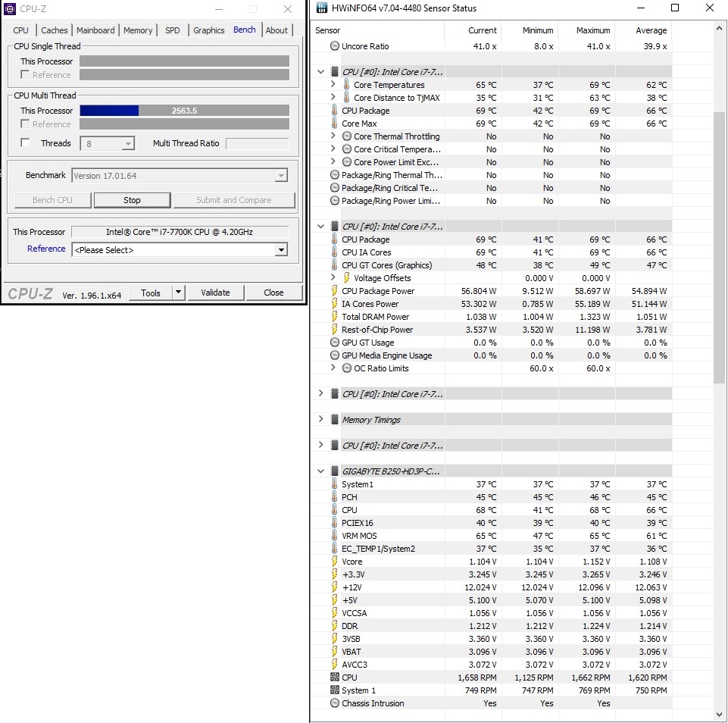Open the Threads count dropdown
This screenshot has width=728, height=723.
(128, 144)
